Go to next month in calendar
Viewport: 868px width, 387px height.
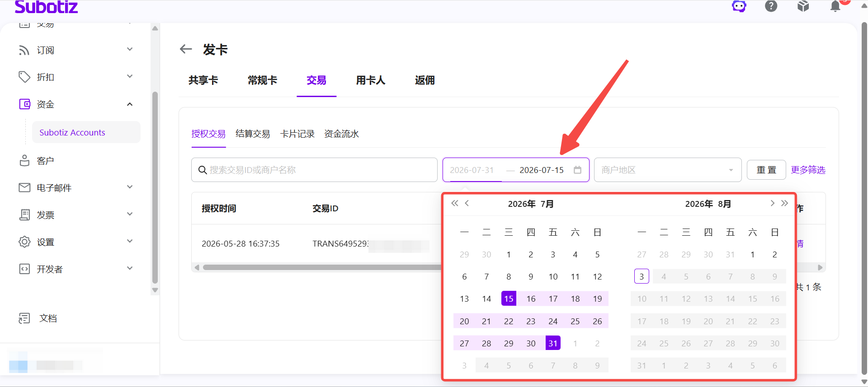pyautogui.click(x=773, y=203)
